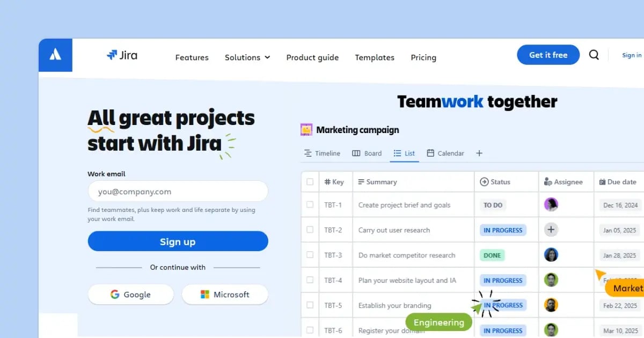Click the TBT-4 assignee avatar

pos(551,280)
